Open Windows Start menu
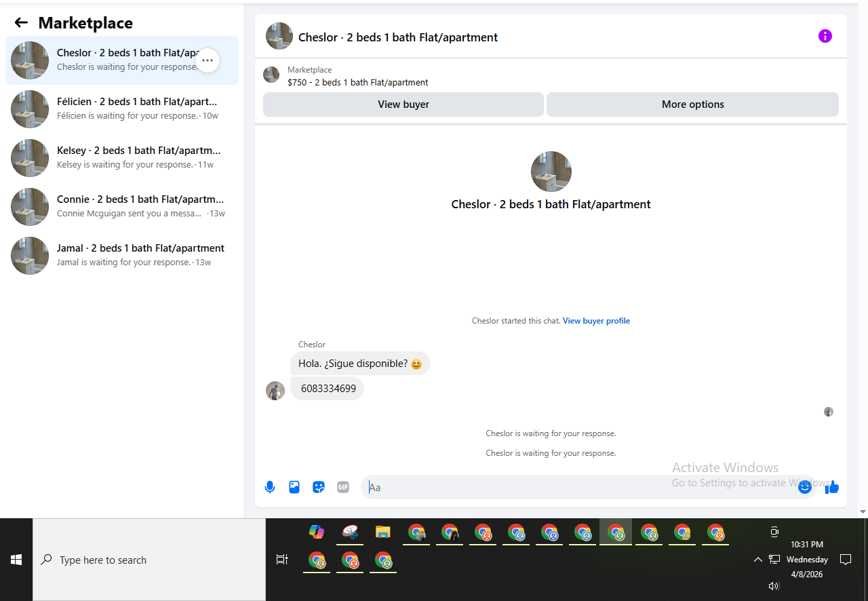The image size is (868, 601). [16, 560]
